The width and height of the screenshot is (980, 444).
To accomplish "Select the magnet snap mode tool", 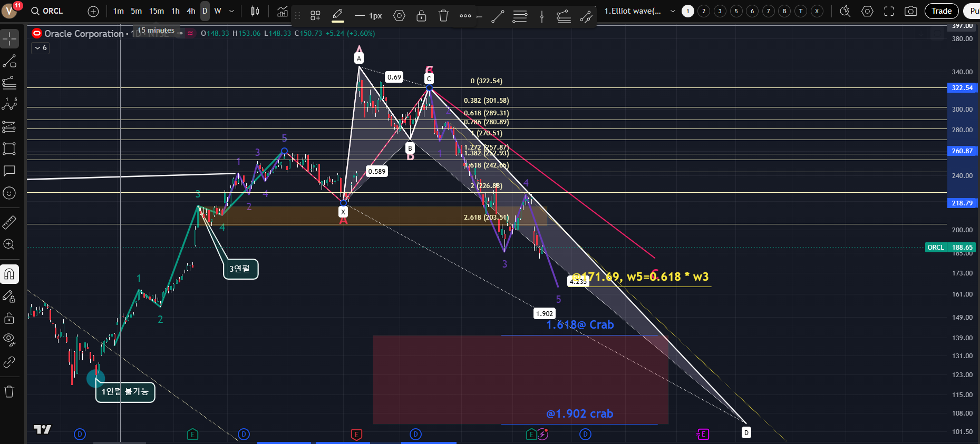I will [x=9, y=274].
